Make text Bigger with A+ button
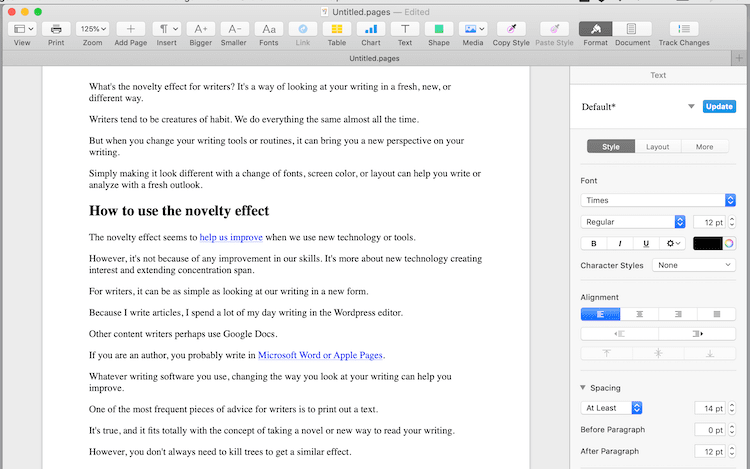750x469 pixels. coord(200,29)
